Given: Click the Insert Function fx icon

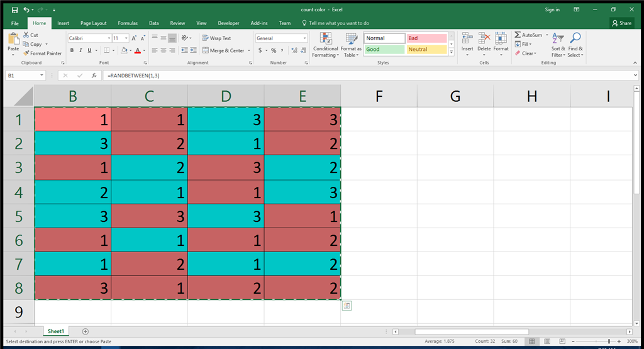Looking at the screenshot, I should coord(94,75).
